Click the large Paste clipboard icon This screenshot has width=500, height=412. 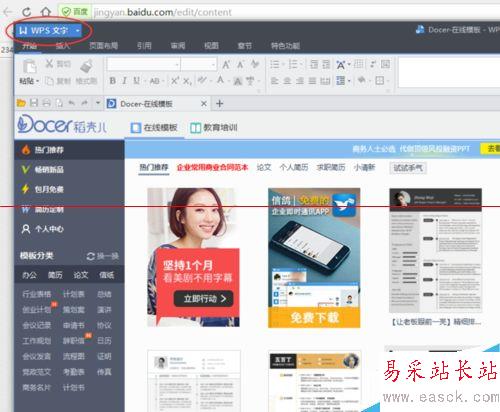point(29,66)
